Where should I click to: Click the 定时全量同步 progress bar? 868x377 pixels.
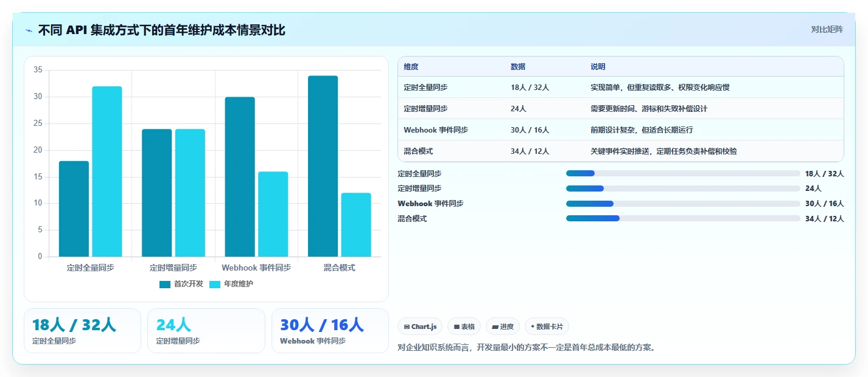coord(683,173)
